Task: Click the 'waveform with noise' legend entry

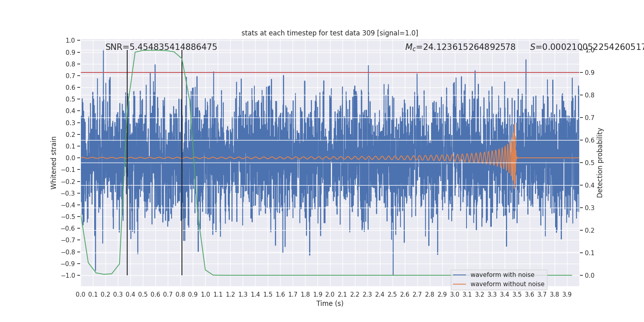Action: pos(502,275)
